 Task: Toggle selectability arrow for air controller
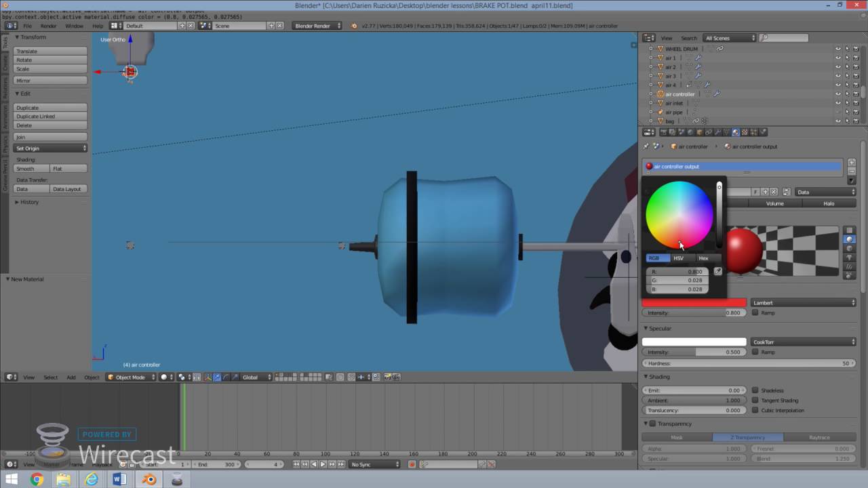[x=847, y=94]
